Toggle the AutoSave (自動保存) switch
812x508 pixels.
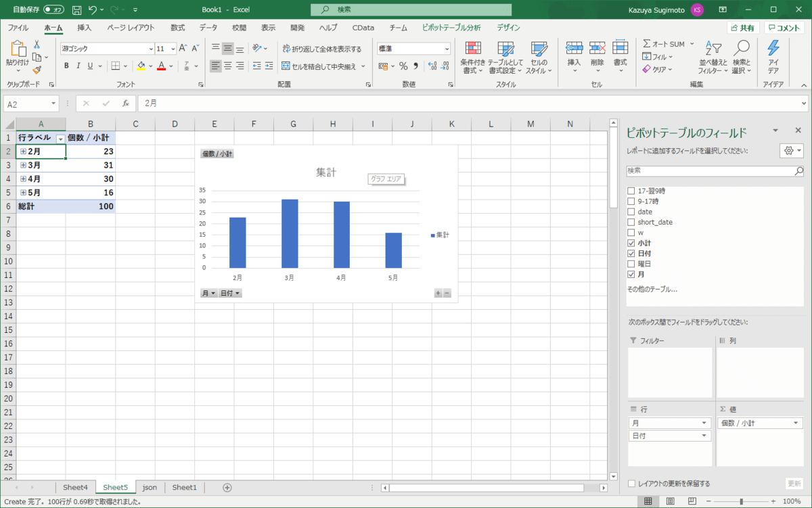54,9
